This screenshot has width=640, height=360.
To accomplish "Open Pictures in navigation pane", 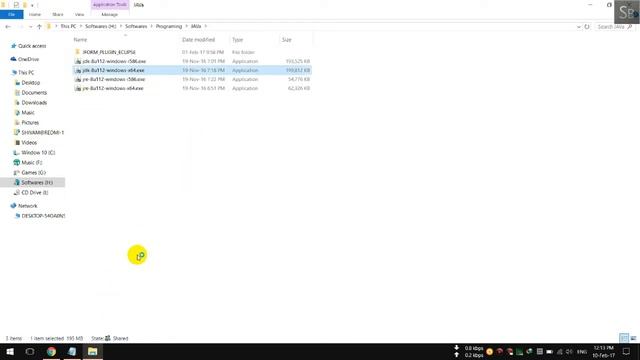I will tap(30, 122).
